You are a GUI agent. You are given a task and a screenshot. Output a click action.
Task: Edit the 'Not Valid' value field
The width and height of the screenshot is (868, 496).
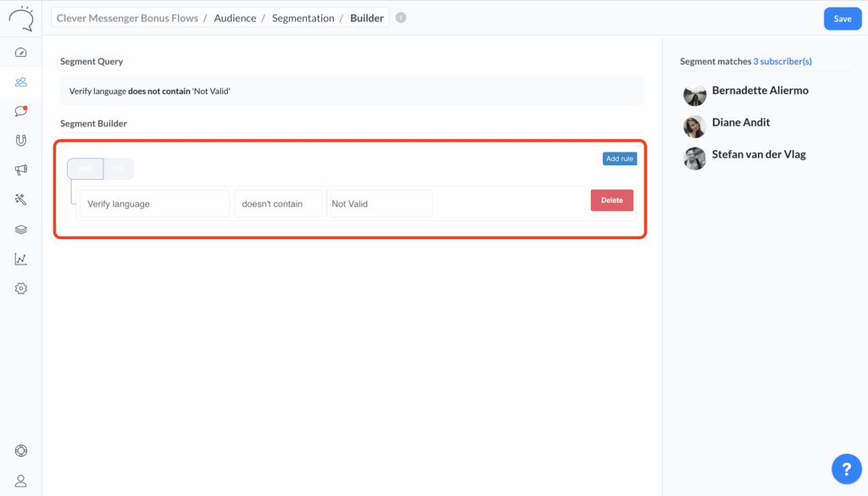click(x=379, y=203)
